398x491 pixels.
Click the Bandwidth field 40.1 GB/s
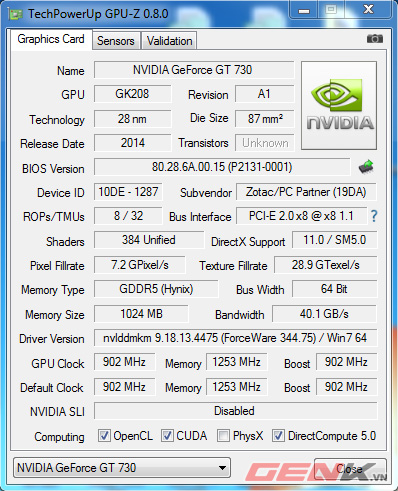(x=324, y=314)
